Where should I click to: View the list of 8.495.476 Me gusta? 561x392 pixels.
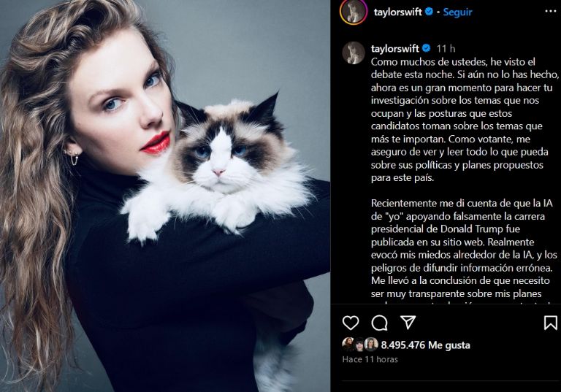(425, 345)
